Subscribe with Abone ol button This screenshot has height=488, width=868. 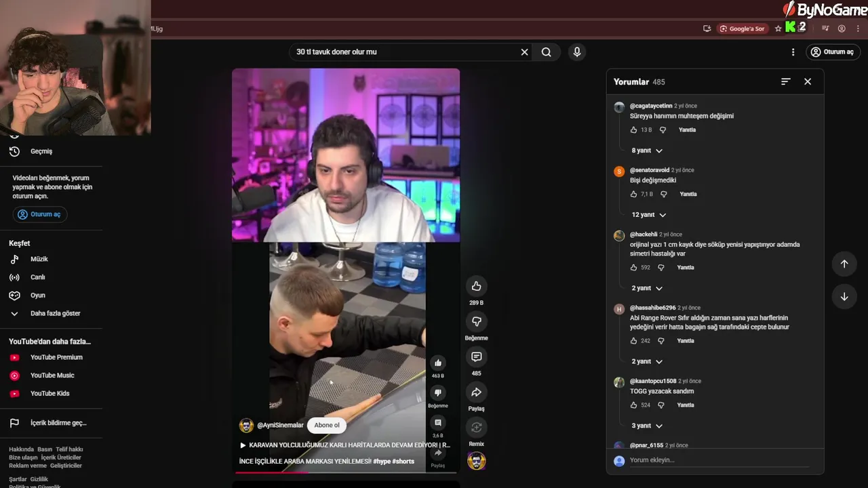point(327,425)
